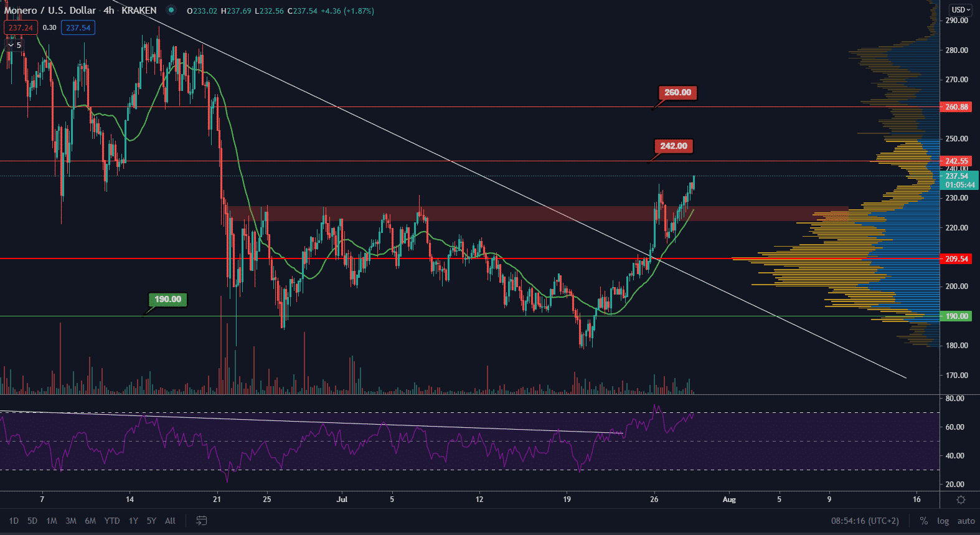This screenshot has height=535, width=980.
Task: Open the USD currency dropdown
Action: tap(961, 10)
